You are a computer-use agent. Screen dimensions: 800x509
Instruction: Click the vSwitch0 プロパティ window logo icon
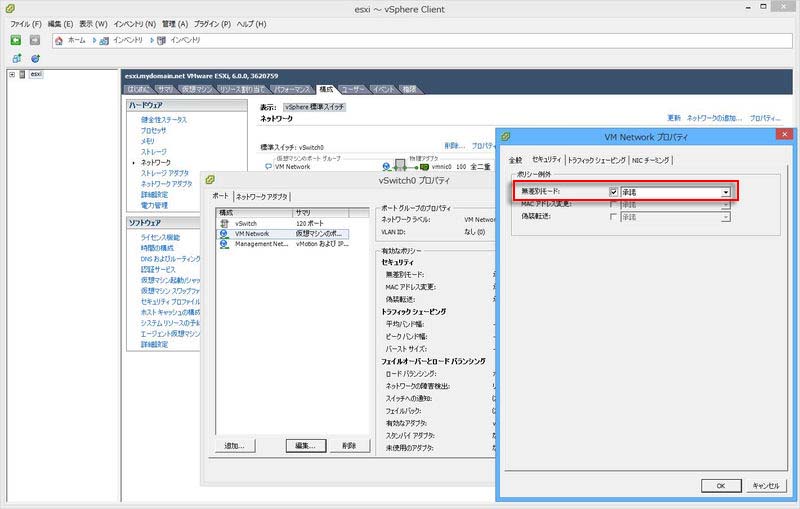210,180
